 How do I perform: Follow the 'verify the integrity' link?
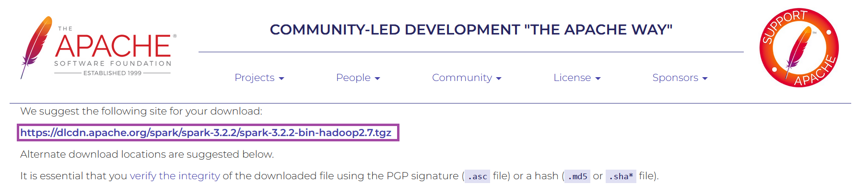point(175,176)
